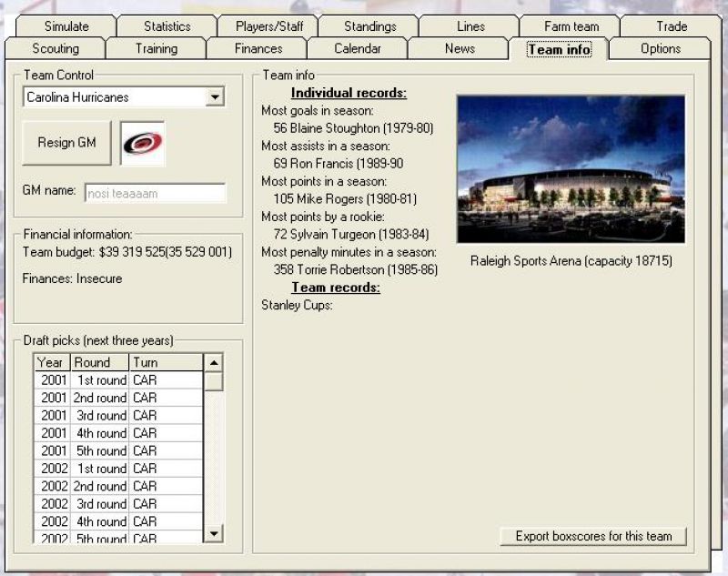
Task: Select the Carolina Hurricanes combo box
Action: click(124, 97)
